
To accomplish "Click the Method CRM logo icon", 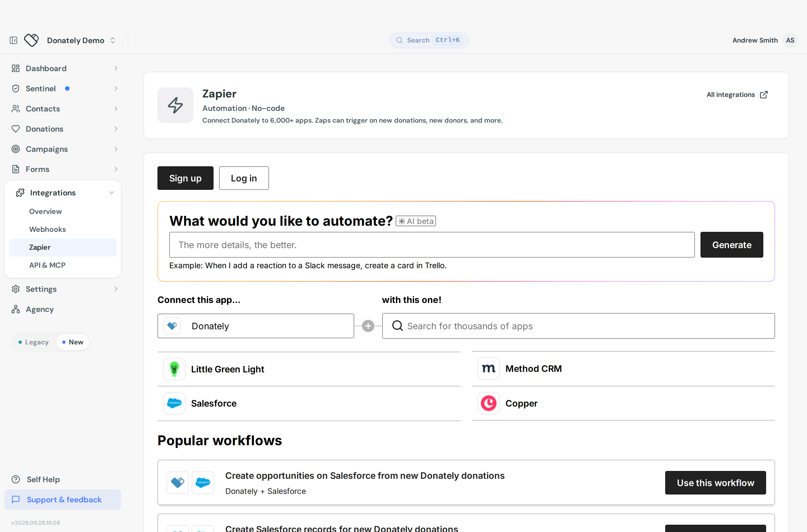I will tap(489, 368).
